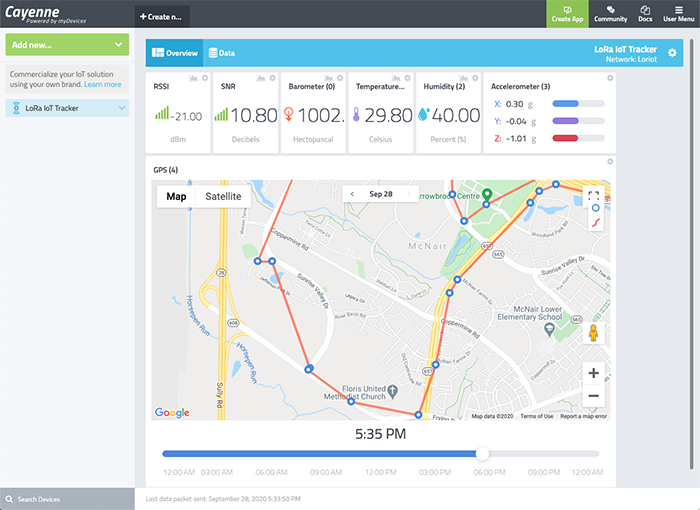Open the User Menu
The image size is (700, 510).
678,14
